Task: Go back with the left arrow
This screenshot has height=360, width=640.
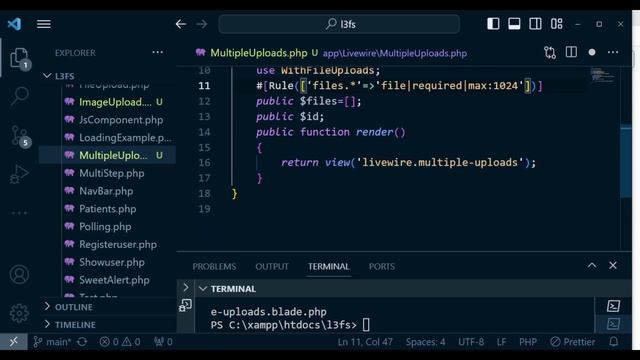Action: (x=181, y=24)
